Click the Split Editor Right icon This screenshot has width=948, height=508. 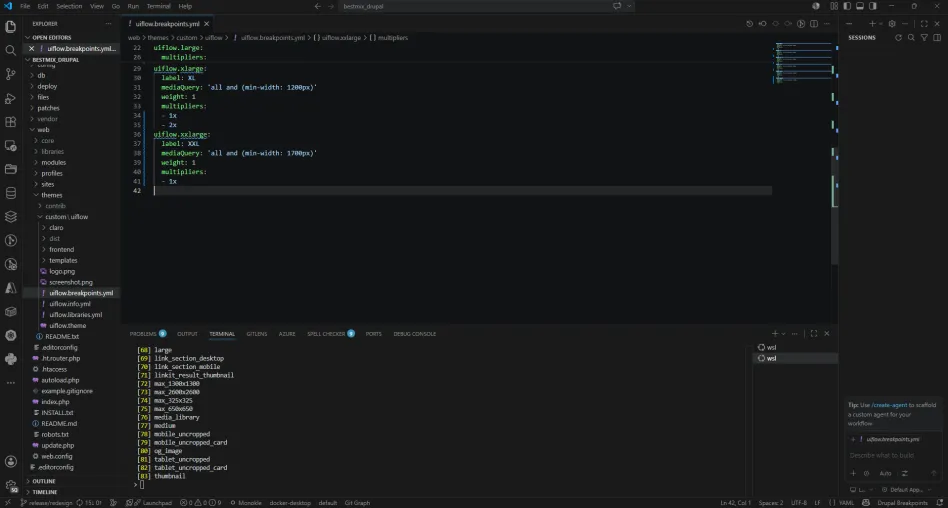(x=814, y=24)
